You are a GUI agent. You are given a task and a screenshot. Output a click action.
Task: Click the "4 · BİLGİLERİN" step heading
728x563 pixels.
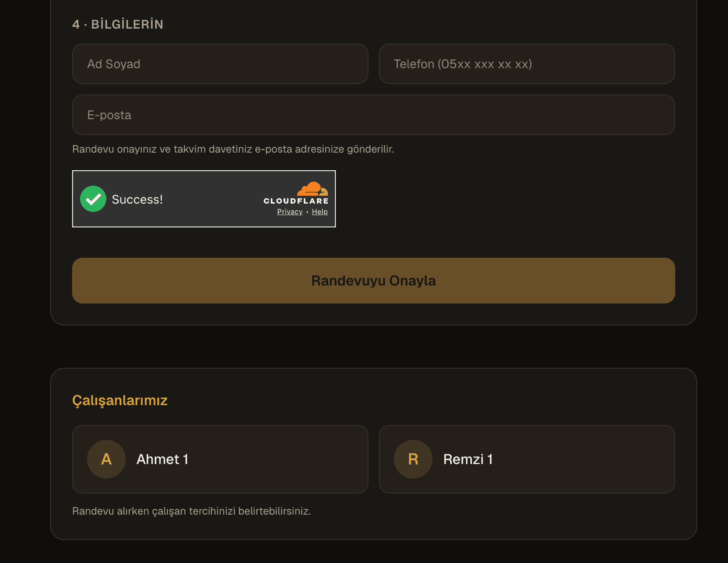point(118,24)
